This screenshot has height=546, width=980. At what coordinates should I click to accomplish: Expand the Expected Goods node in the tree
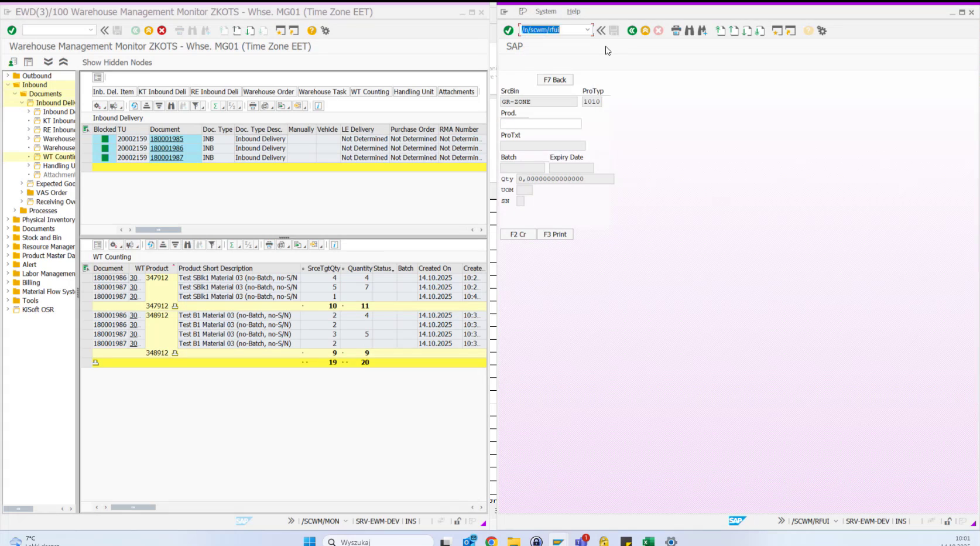click(x=22, y=183)
